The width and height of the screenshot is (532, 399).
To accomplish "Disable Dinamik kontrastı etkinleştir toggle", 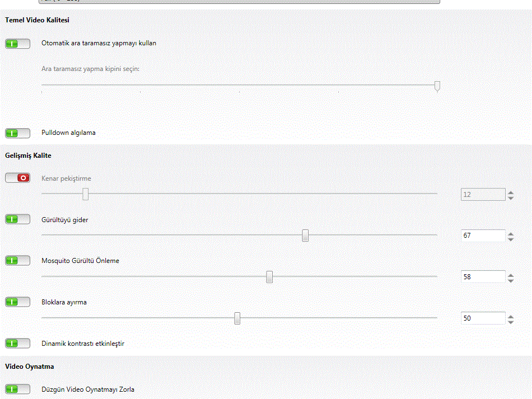I will (18, 344).
